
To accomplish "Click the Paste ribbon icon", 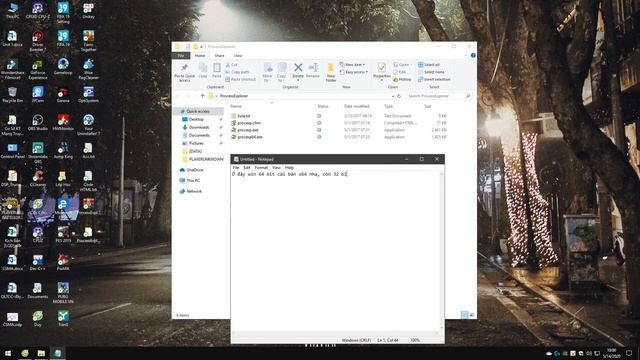I will [217, 70].
